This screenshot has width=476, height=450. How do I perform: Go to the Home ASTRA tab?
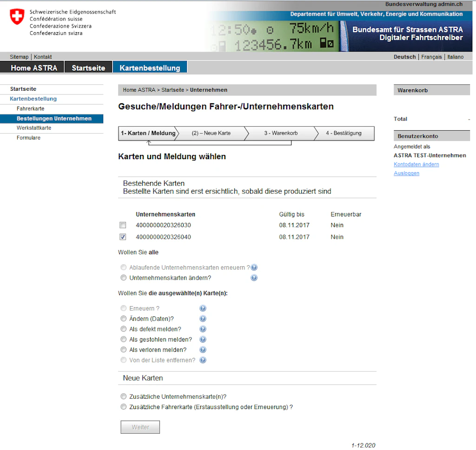34,67
